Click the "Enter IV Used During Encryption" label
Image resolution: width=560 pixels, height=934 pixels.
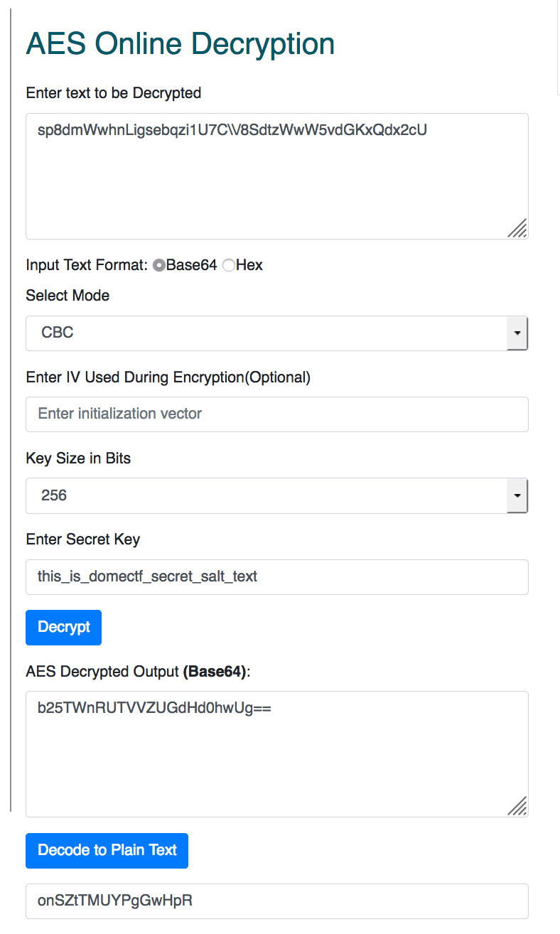click(x=168, y=377)
